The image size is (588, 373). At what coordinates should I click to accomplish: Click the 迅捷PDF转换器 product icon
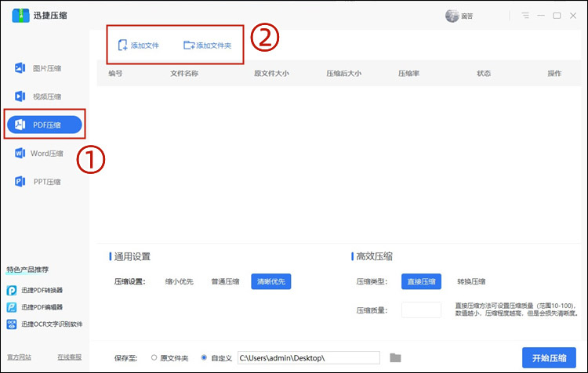coord(12,290)
